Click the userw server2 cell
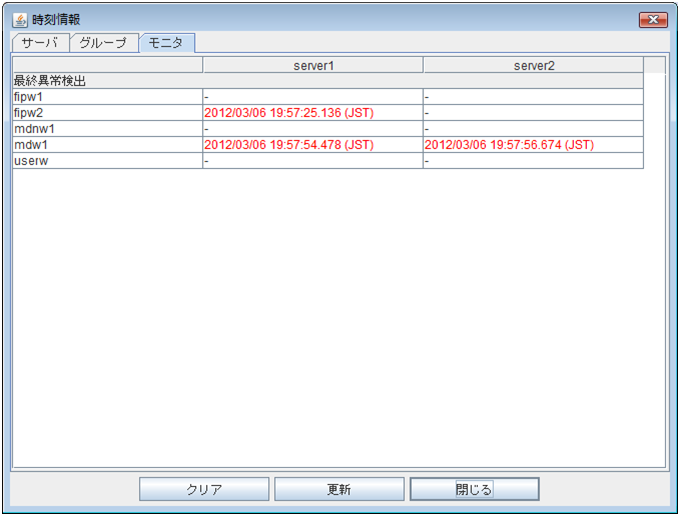 coord(532,161)
